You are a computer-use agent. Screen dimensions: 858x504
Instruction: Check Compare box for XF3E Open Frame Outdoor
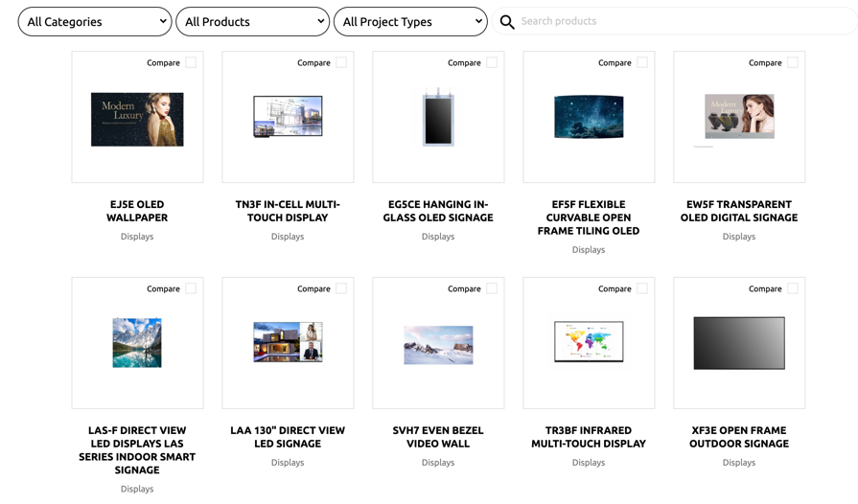tap(793, 288)
